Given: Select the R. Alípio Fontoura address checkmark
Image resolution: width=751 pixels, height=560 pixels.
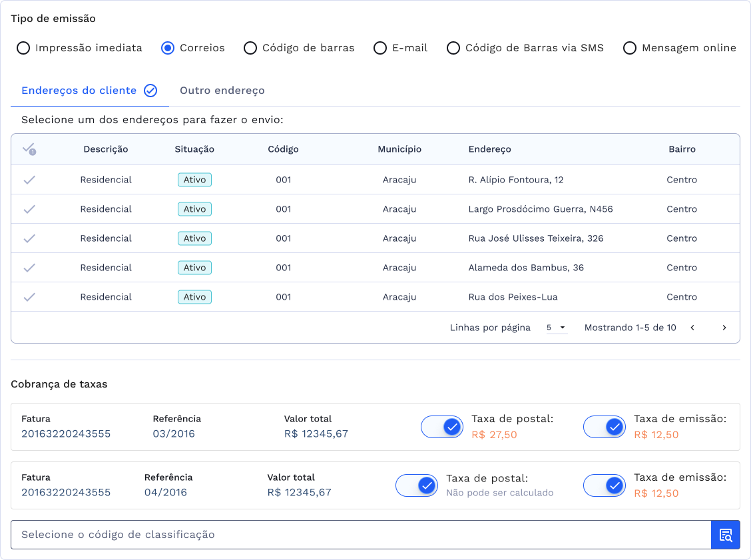Looking at the screenshot, I should pyautogui.click(x=29, y=180).
